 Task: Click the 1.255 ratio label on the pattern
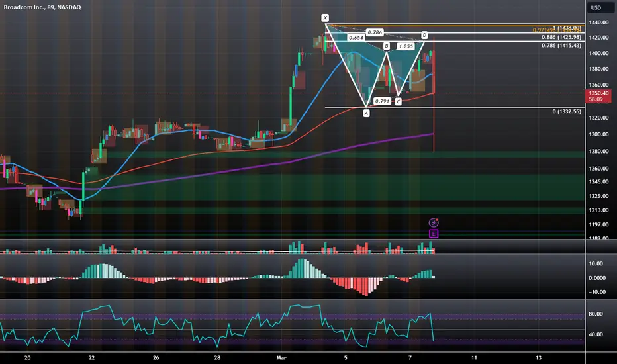click(x=406, y=46)
